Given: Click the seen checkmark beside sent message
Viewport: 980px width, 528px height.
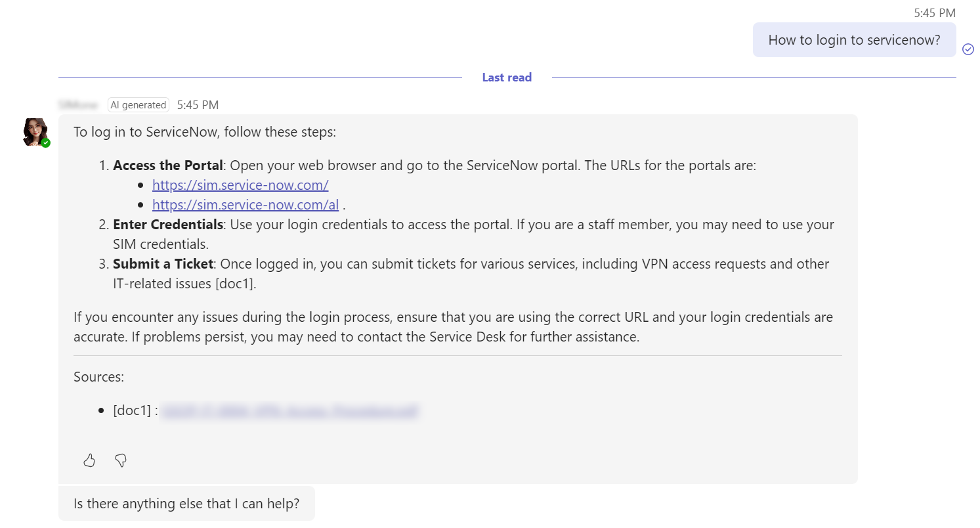Looking at the screenshot, I should pos(968,49).
